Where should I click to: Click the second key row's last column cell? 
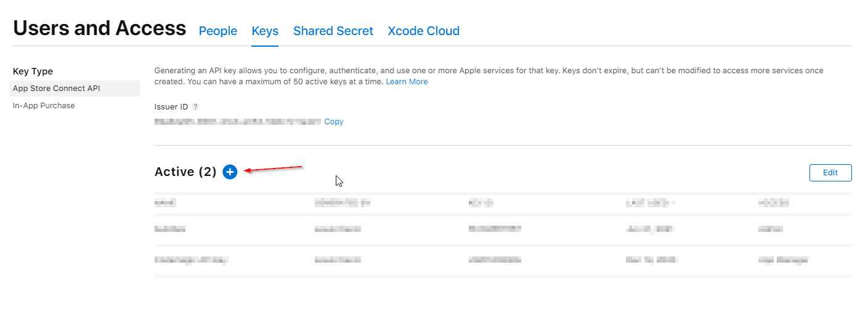point(784,260)
